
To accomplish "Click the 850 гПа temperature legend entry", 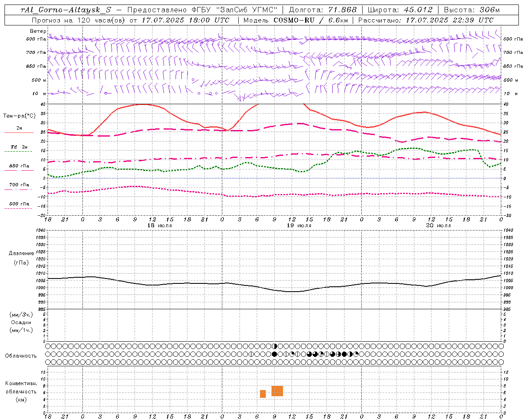I will (x=19, y=166).
